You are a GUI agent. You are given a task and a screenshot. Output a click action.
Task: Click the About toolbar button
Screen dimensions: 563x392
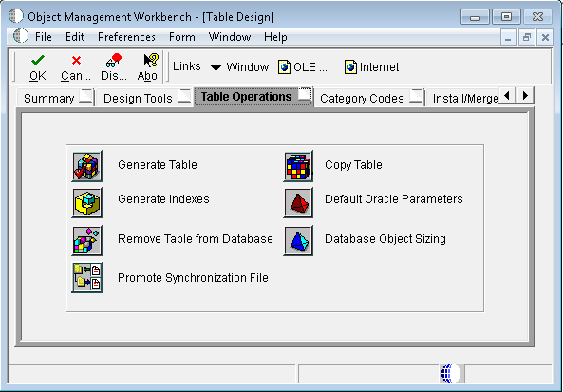coord(147,67)
